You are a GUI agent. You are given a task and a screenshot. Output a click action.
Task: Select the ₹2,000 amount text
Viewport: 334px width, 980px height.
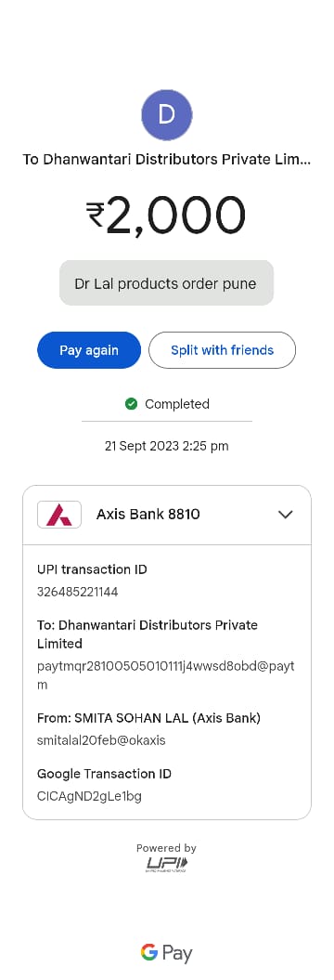[x=166, y=216]
